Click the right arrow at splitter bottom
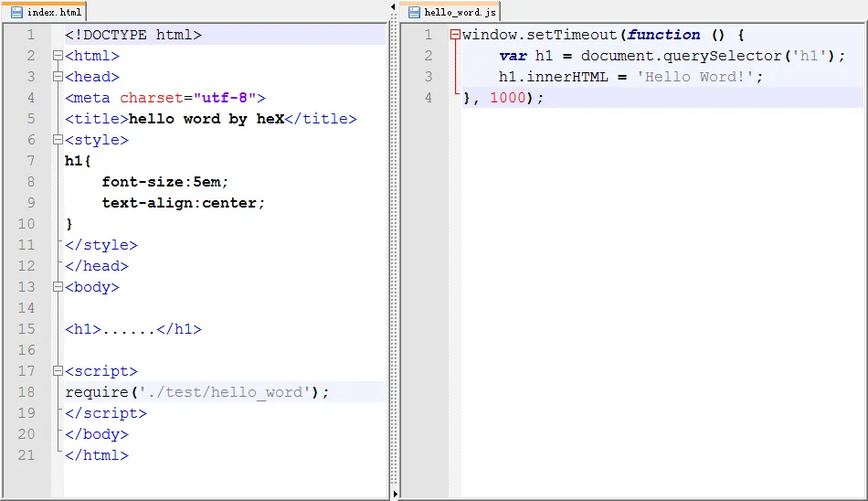The width and height of the screenshot is (868, 501). click(x=395, y=495)
